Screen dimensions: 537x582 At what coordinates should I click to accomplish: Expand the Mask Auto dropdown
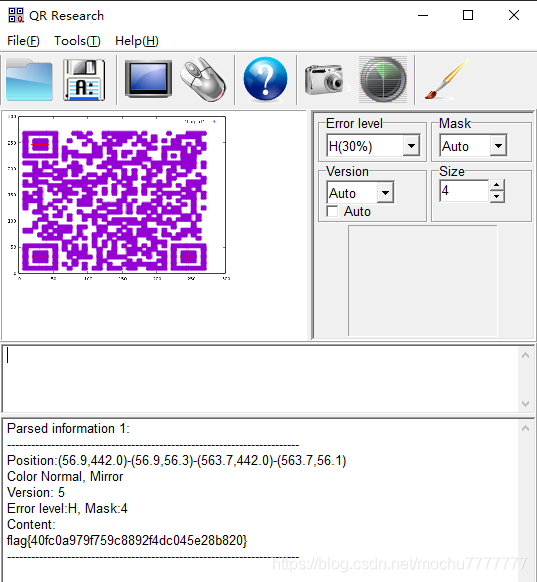click(498, 146)
